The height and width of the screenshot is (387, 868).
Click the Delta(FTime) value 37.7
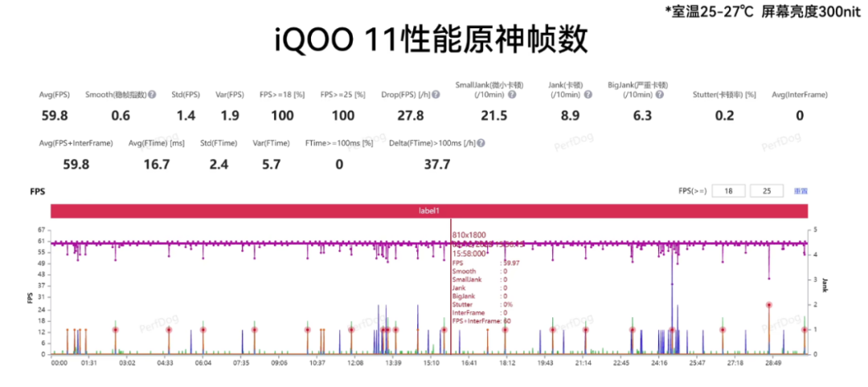(436, 165)
